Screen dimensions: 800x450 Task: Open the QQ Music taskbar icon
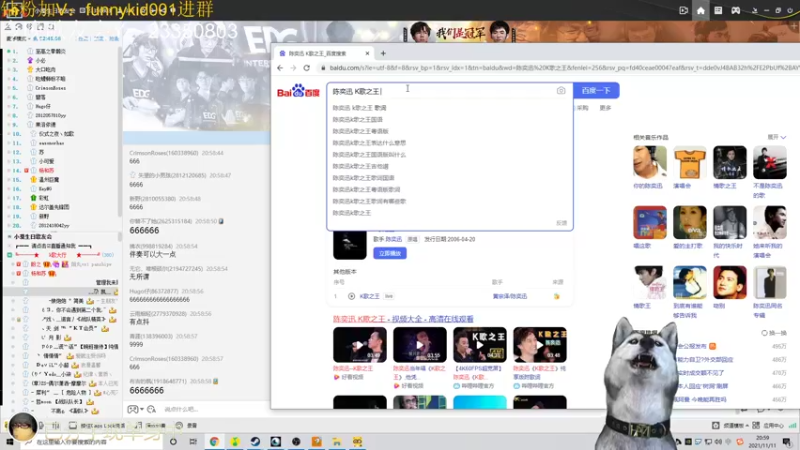(x=235, y=442)
